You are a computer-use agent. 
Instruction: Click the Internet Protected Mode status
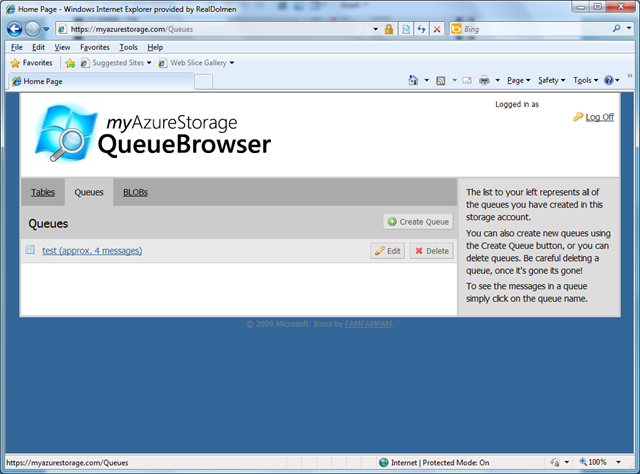coord(434,463)
